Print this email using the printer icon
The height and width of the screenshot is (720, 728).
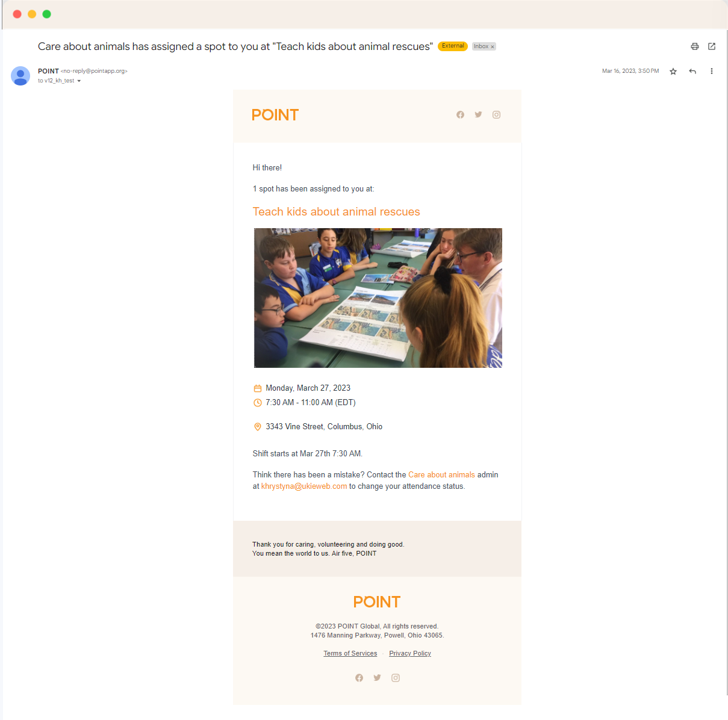695,46
